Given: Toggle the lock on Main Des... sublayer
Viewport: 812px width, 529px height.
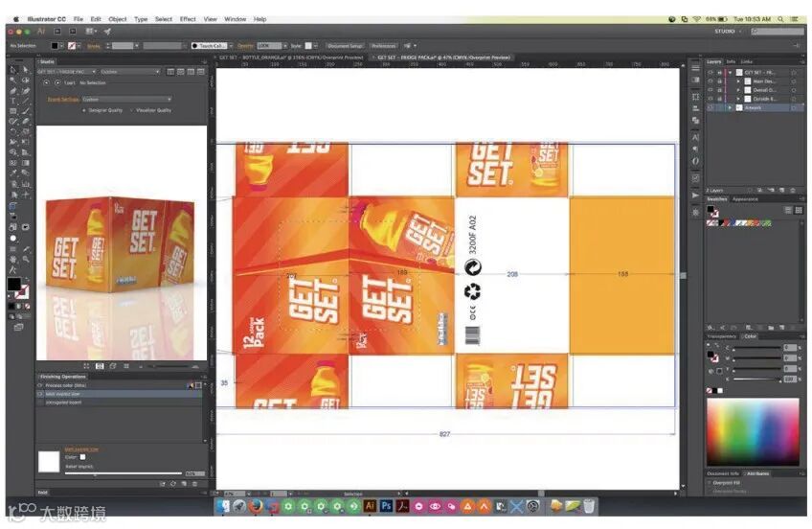Looking at the screenshot, I should click(x=719, y=81).
